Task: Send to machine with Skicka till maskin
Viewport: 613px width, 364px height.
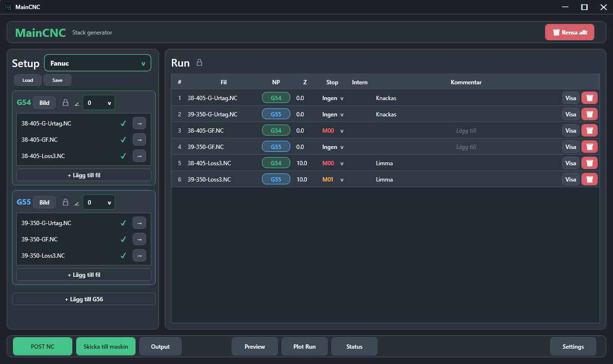Action: [x=106, y=346]
